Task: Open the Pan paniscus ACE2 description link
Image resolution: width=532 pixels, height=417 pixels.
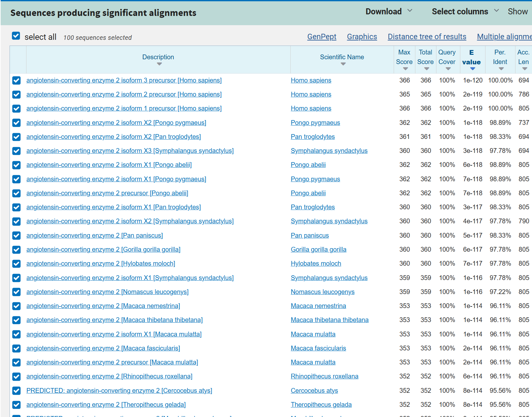Action: (94, 235)
